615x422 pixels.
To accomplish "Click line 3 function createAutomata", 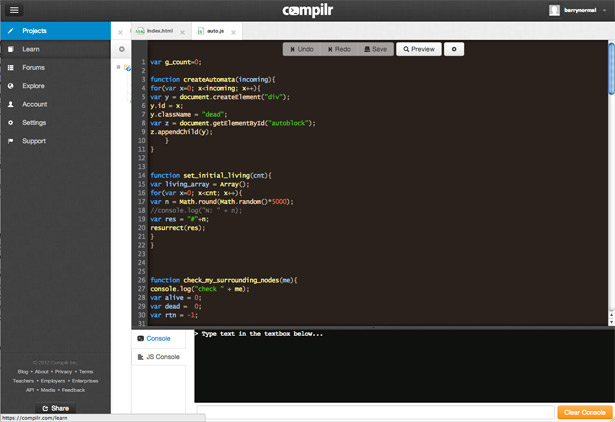I will pyautogui.click(x=213, y=79).
